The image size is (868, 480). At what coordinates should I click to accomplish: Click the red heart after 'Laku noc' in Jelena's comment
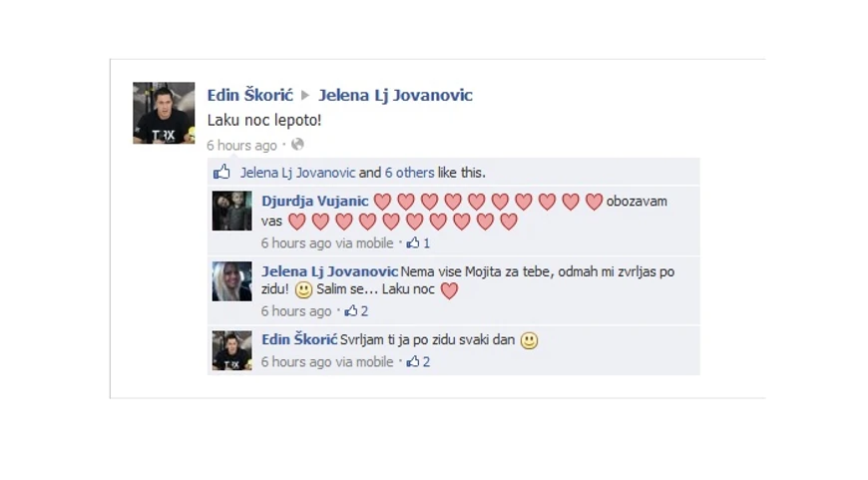pos(449,290)
